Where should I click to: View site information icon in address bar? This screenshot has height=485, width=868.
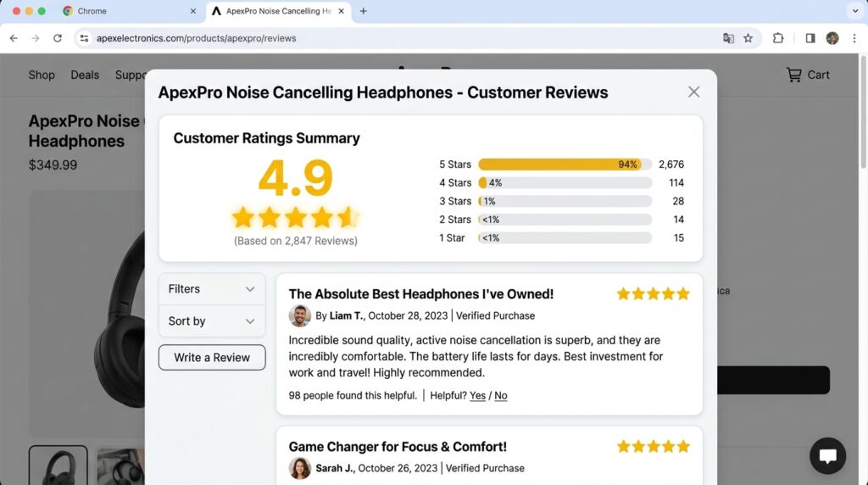[84, 38]
